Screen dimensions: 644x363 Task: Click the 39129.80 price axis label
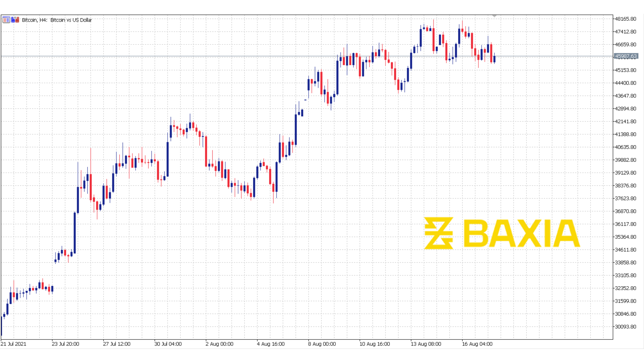(x=626, y=173)
